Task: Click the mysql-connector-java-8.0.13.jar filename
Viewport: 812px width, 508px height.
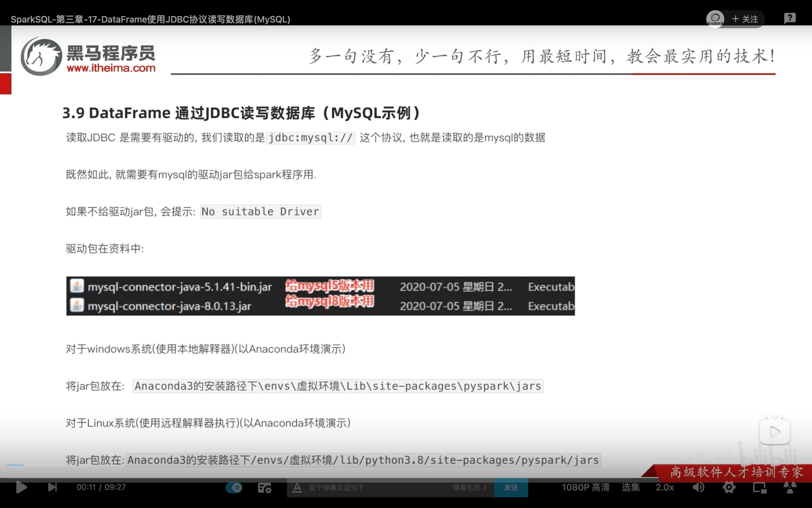Action: 169,306
